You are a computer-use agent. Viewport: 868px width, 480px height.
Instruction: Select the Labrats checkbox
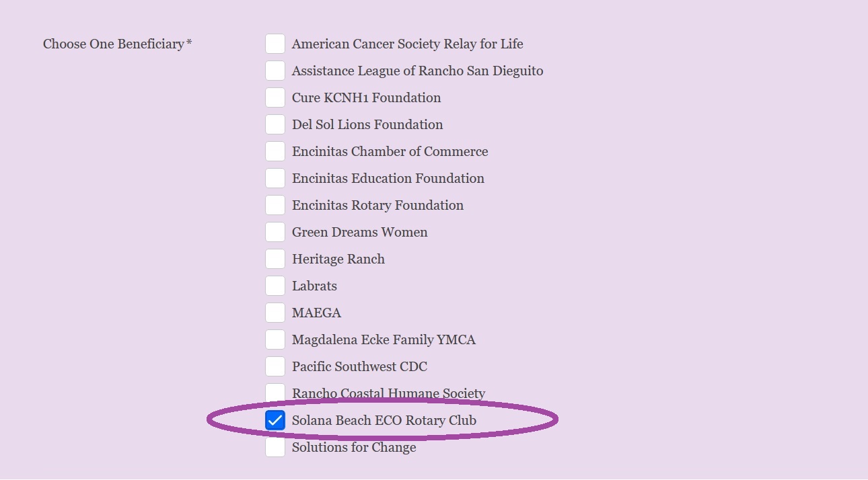275,286
